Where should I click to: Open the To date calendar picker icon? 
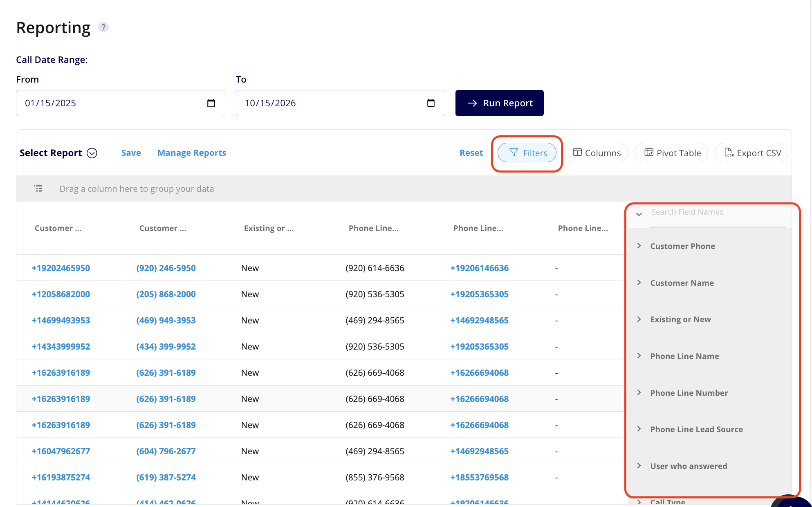431,103
